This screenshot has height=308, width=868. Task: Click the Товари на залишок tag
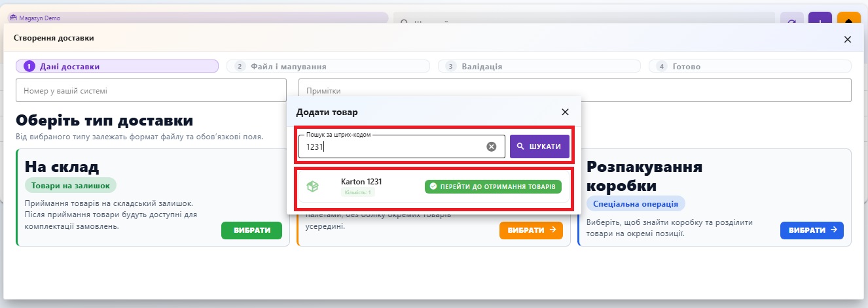point(71,185)
